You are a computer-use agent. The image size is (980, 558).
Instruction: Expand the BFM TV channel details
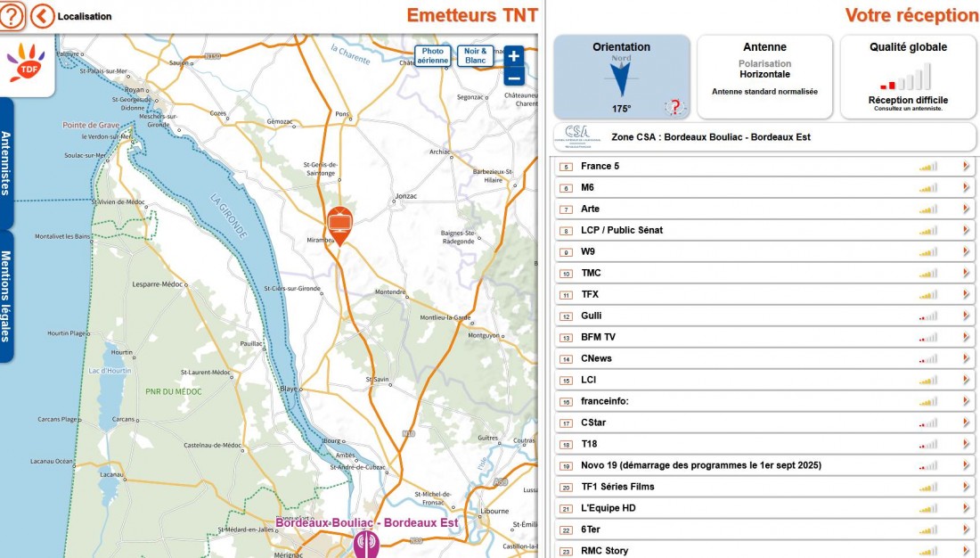[966, 337]
